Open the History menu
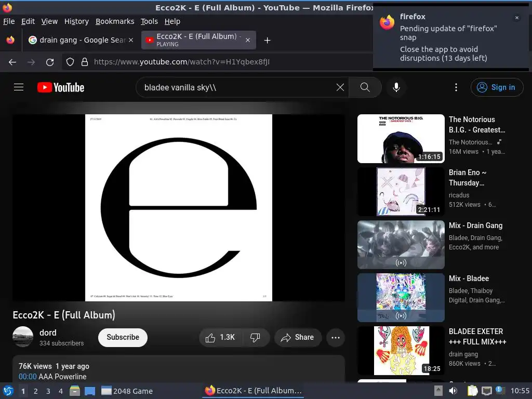 76,21
